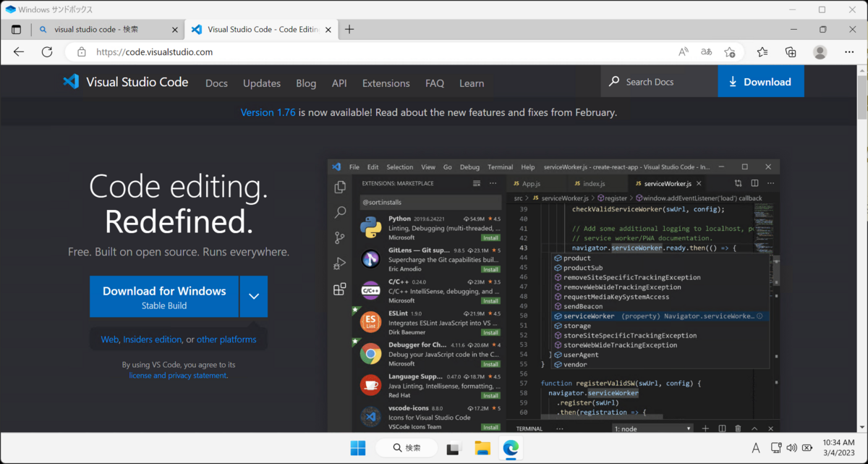Open the other platforms link
The height and width of the screenshot is (464, 868).
tap(226, 339)
